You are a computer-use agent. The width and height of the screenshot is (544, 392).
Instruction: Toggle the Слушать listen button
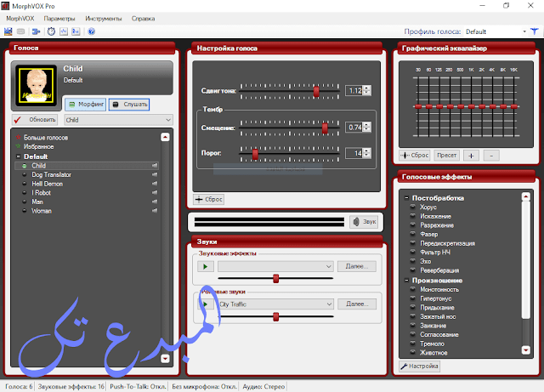[x=128, y=105]
